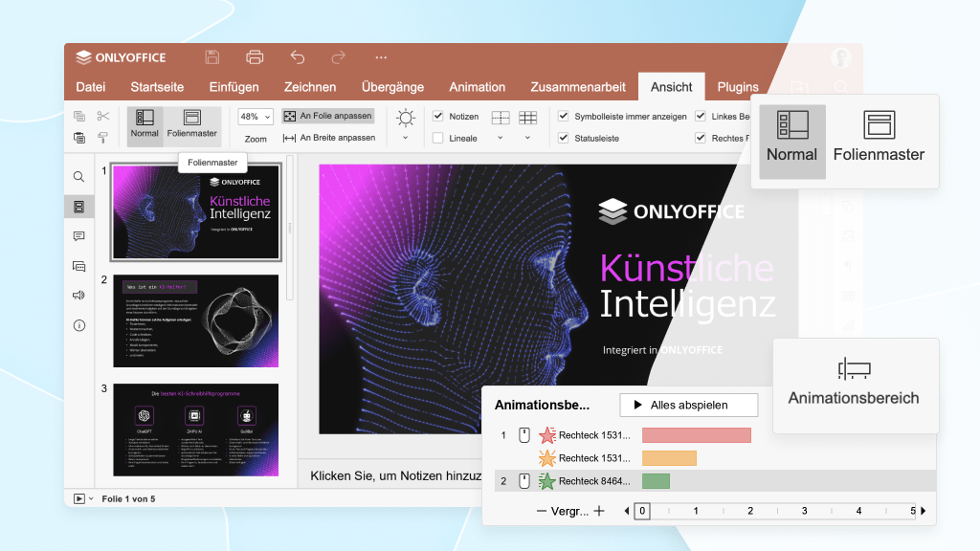Expand the gridlines dropdown arrow
Image resolution: width=980 pixels, height=551 pixels.
click(x=527, y=138)
